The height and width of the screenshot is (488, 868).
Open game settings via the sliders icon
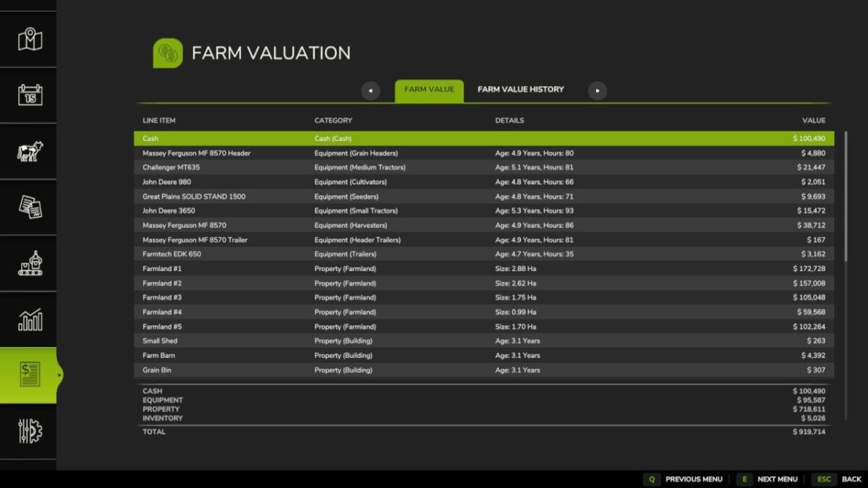pyautogui.click(x=28, y=430)
